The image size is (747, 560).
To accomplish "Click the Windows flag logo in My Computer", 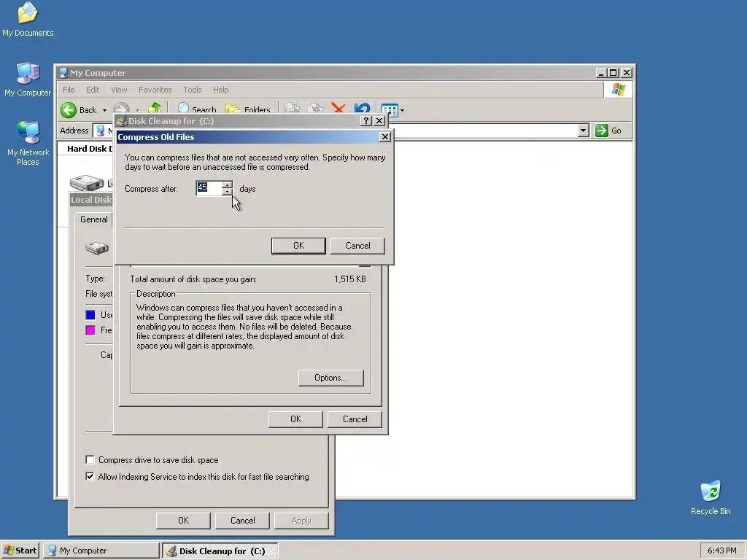I will 619,90.
